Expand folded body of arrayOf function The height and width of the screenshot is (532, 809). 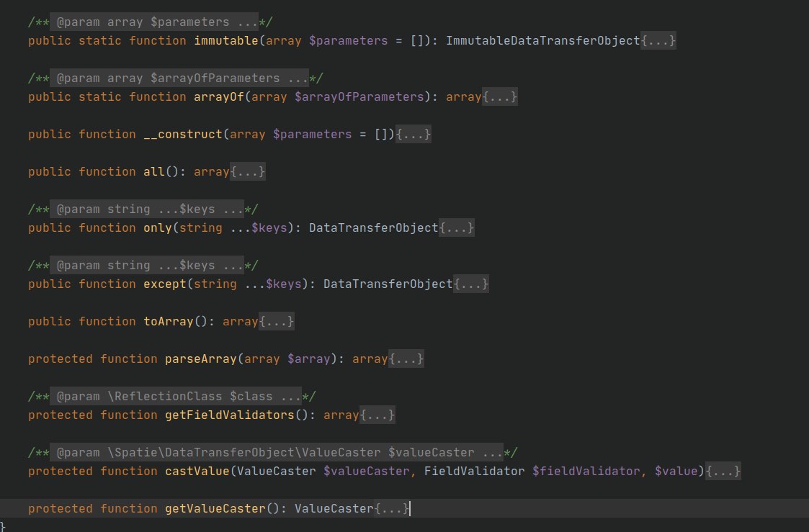(x=499, y=97)
